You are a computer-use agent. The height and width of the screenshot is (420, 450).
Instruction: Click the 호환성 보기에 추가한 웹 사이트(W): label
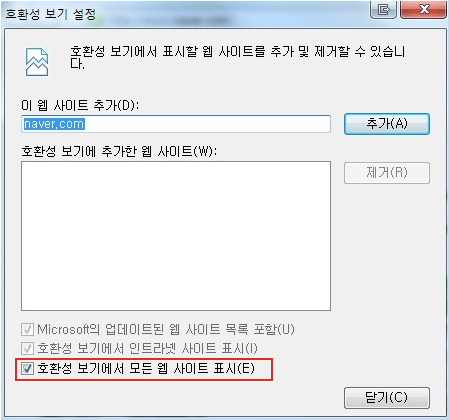pos(119,152)
